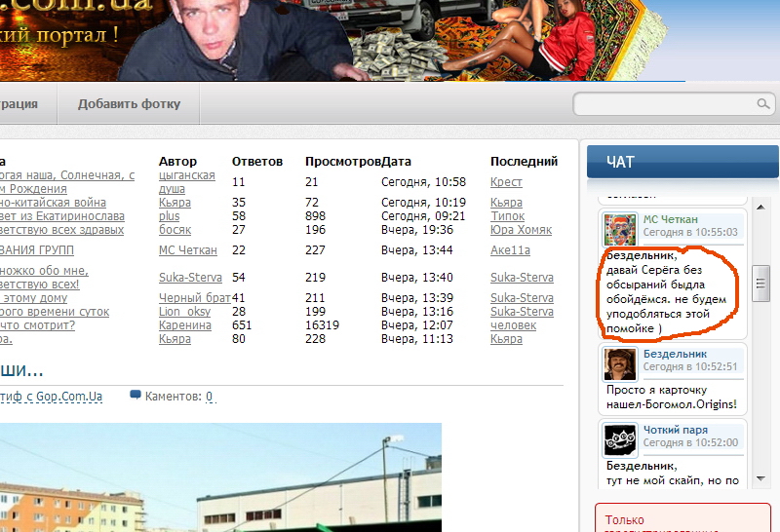Click the views value 16319
Screen dimensions: 780x532
323,325
